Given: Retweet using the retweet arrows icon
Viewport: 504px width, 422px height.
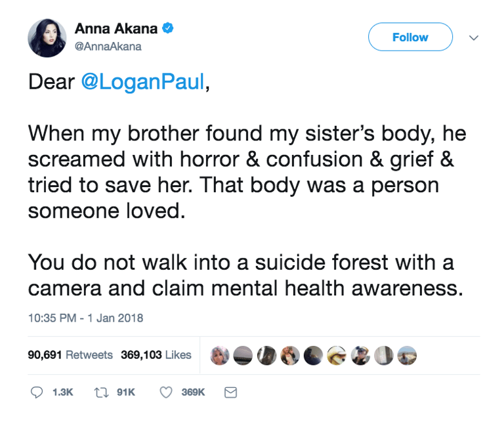Looking at the screenshot, I should 102,392.
